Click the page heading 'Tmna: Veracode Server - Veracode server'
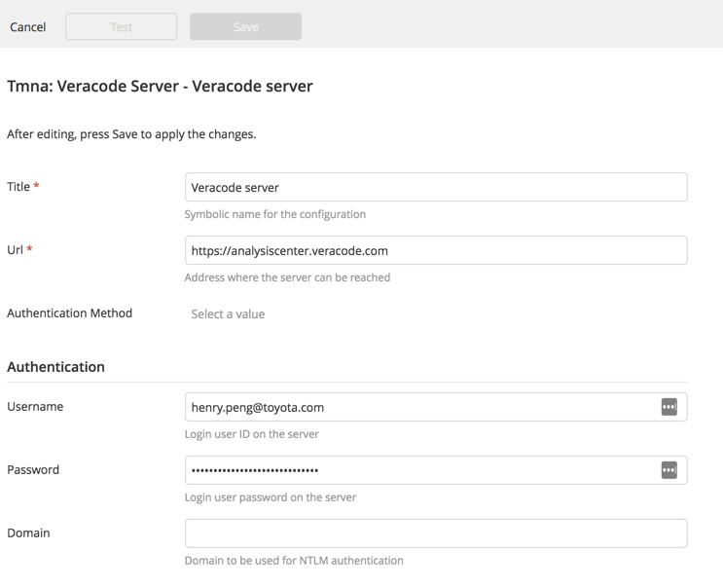This screenshot has height=588, width=723. pos(160,87)
